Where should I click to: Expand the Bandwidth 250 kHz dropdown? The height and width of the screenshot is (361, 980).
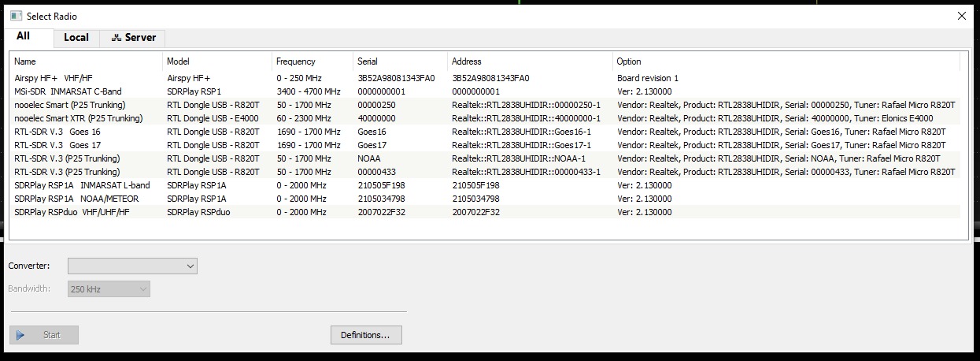[x=109, y=289]
